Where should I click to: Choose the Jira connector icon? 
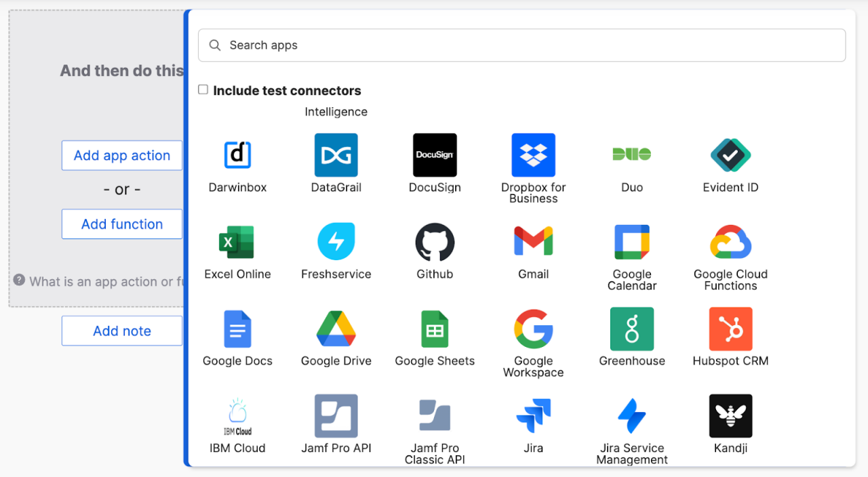pos(533,415)
